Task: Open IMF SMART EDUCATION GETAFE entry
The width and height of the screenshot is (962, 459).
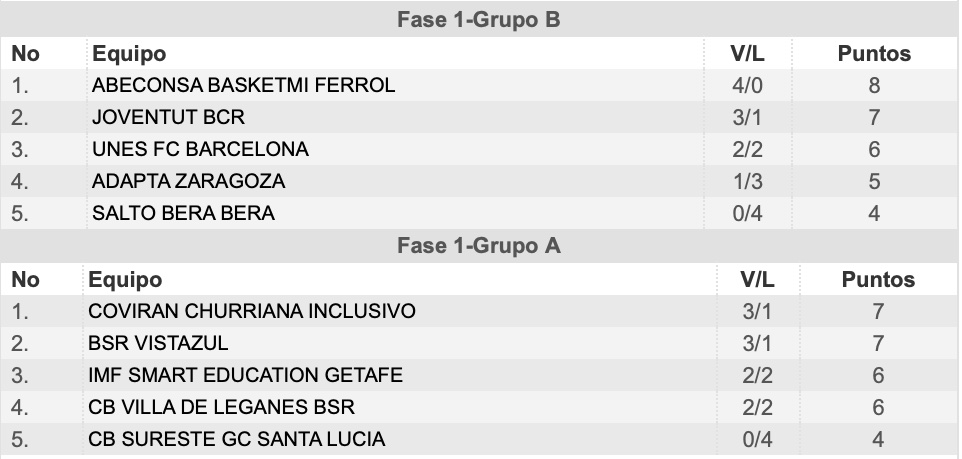Action: tap(245, 375)
